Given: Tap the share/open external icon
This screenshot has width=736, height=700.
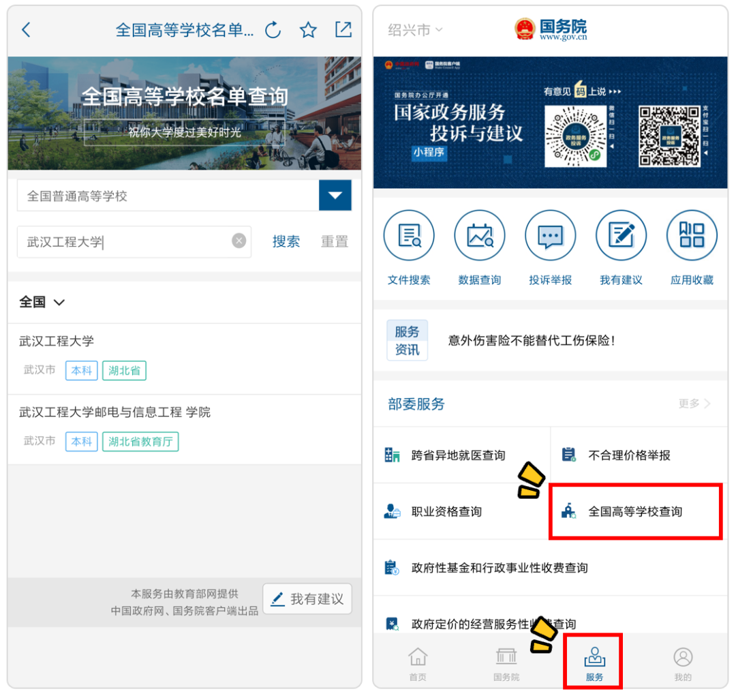Looking at the screenshot, I should click(343, 29).
